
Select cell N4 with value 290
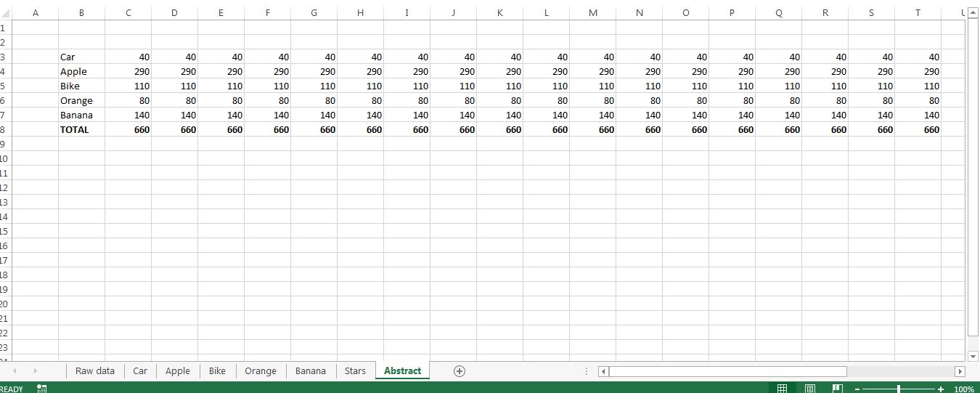639,71
